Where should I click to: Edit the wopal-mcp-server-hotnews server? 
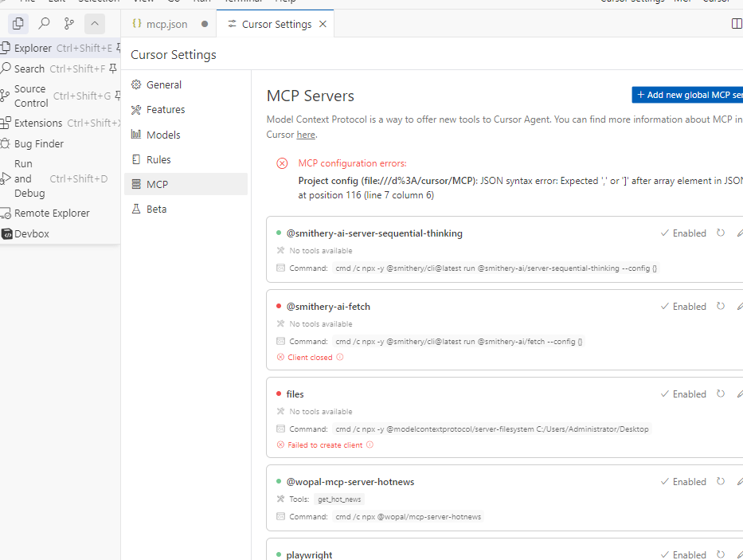pyautogui.click(x=740, y=482)
